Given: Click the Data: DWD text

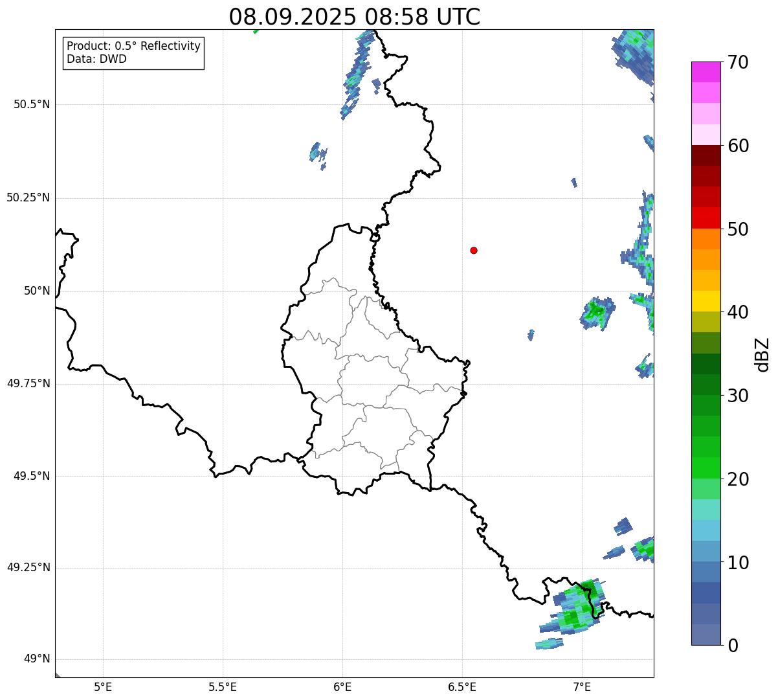Looking at the screenshot, I should (x=96, y=59).
